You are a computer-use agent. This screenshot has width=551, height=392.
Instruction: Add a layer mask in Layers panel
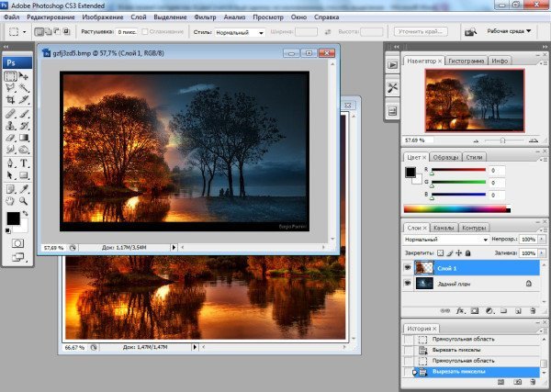[x=475, y=311]
